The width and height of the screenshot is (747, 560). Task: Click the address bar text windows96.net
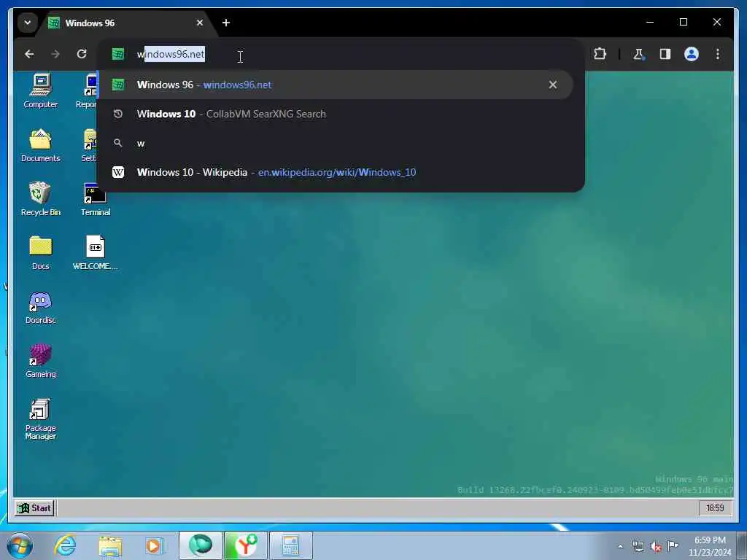click(171, 54)
